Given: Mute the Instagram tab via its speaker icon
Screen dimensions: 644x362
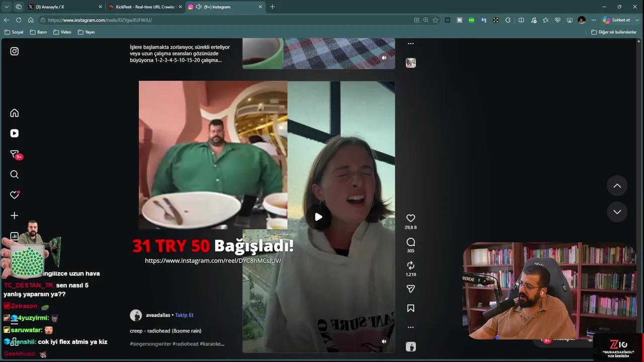Looking at the screenshot, I should 199,7.
